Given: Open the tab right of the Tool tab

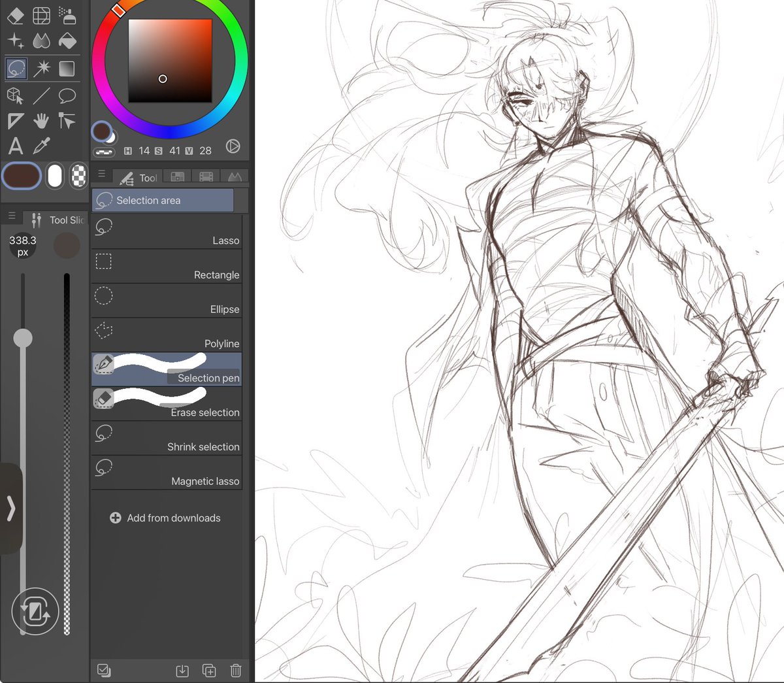Looking at the screenshot, I should coord(177,176).
